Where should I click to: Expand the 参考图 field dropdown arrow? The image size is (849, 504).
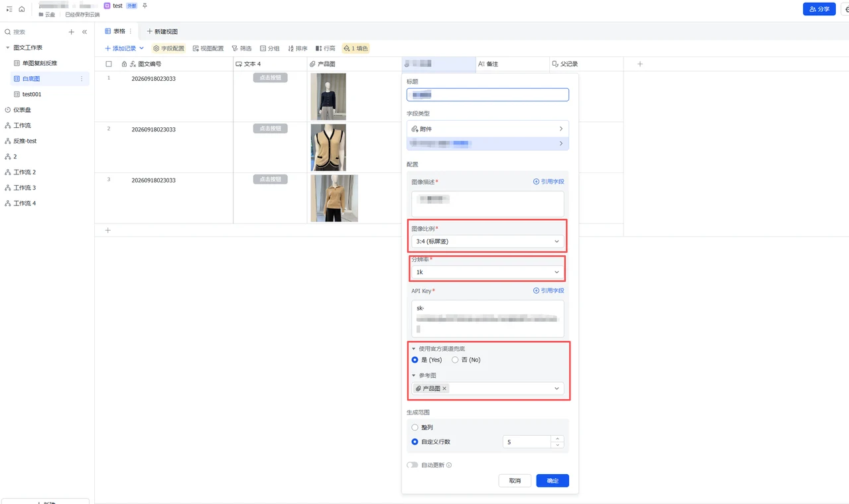(x=556, y=389)
